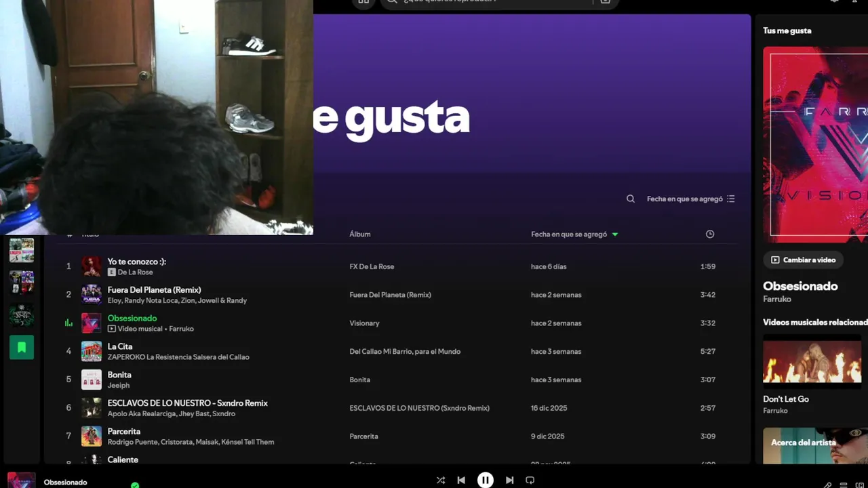Viewport: 868px width, 488px height.
Task: Click La Cita album cover thumbnail
Action: [92, 351]
